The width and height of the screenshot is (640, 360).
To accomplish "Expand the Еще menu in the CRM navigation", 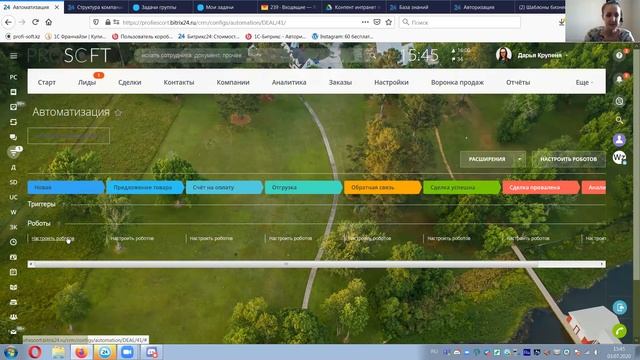I will 584,82.
